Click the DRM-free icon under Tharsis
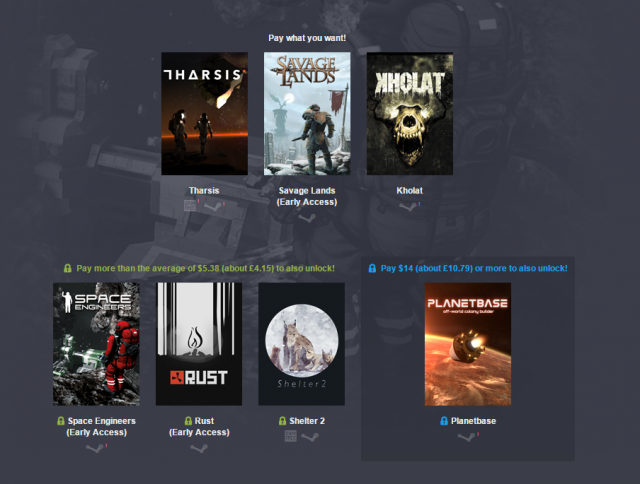The image size is (640, 484). pyautogui.click(x=191, y=205)
